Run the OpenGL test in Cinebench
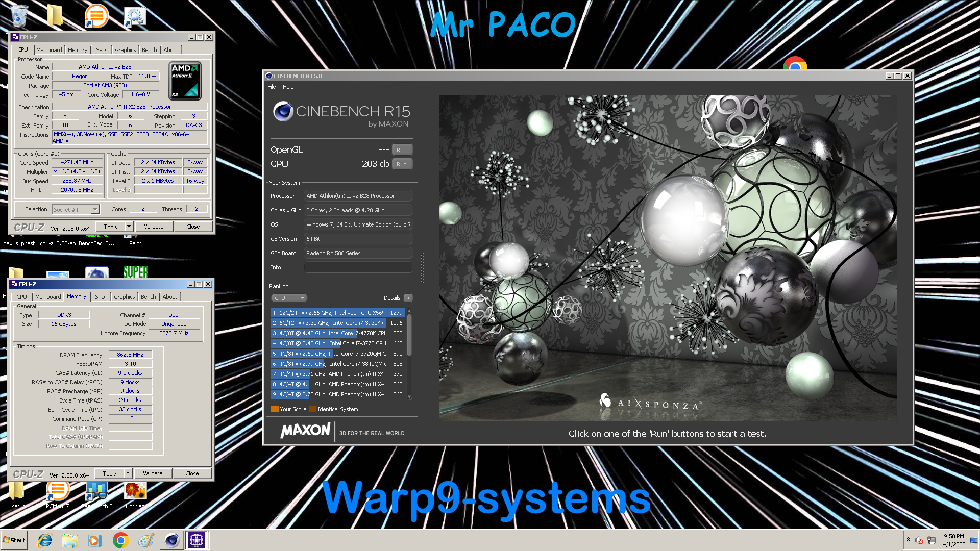 (x=402, y=150)
